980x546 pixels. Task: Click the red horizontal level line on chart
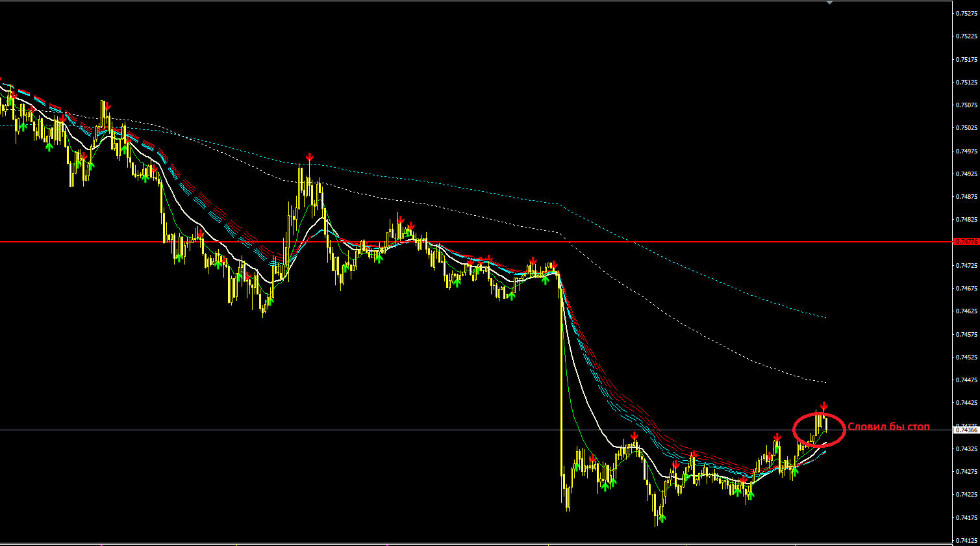coord(476,242)
